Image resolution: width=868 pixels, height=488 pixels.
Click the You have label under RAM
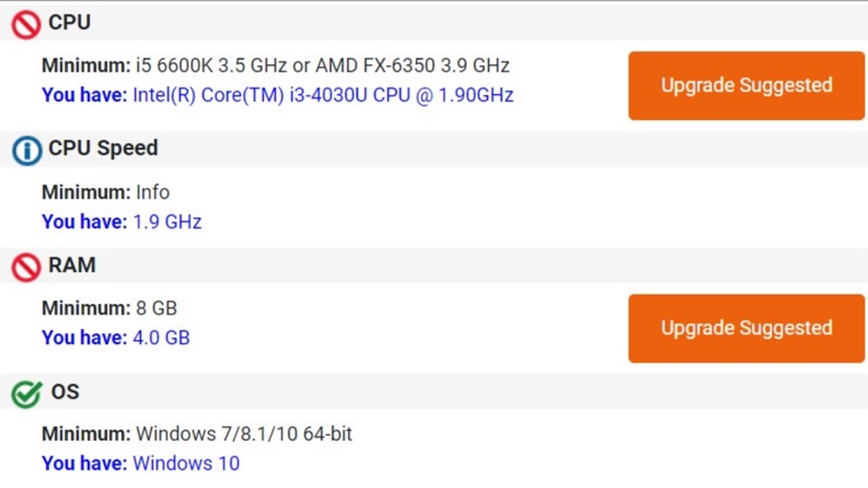85,337
